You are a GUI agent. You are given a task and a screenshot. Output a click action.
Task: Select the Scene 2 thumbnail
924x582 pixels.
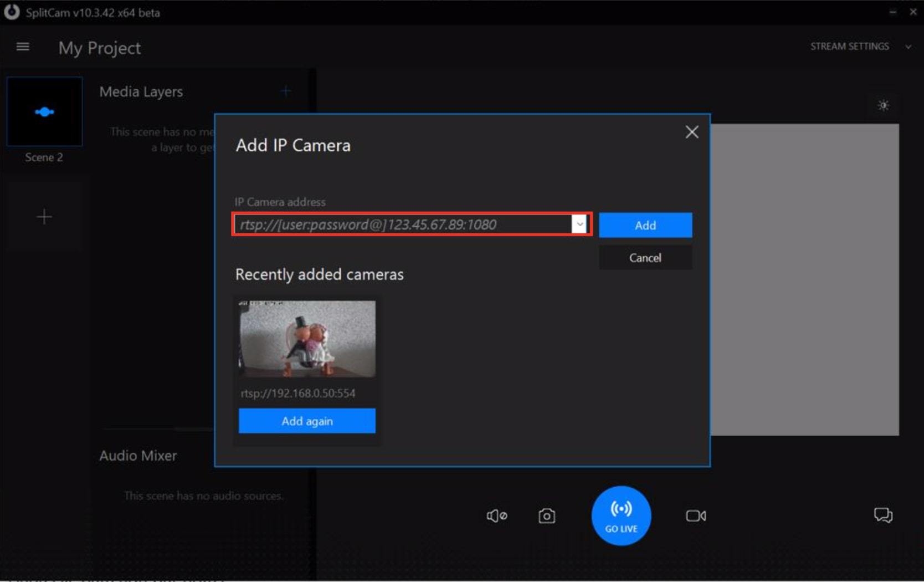(44, 112)
